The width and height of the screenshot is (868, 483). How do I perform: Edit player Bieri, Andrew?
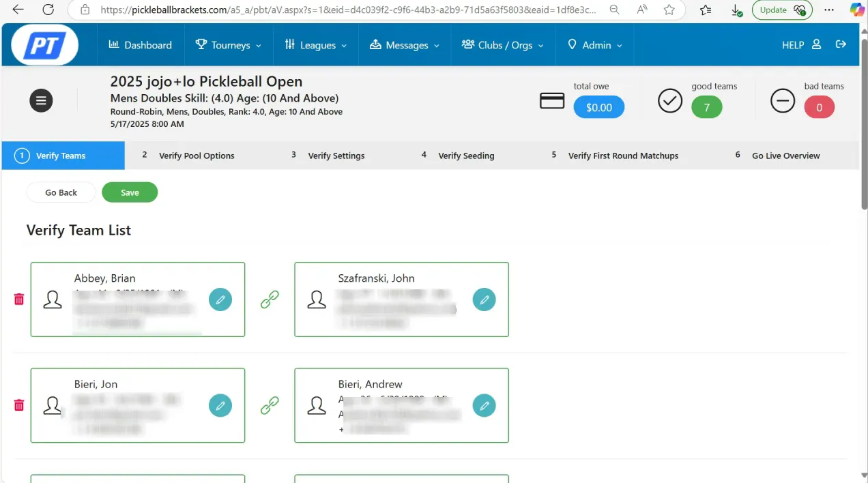(484, 405)
